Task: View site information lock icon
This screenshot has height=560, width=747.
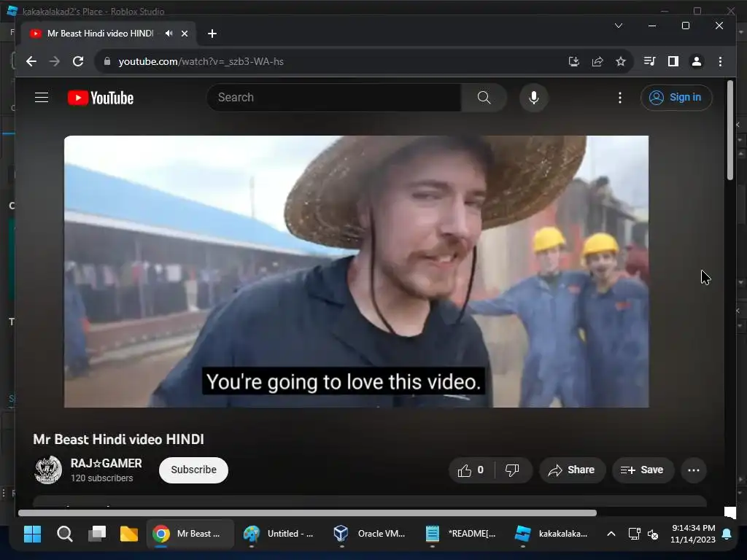Action: pyautogui.click(x=107, y=61)
